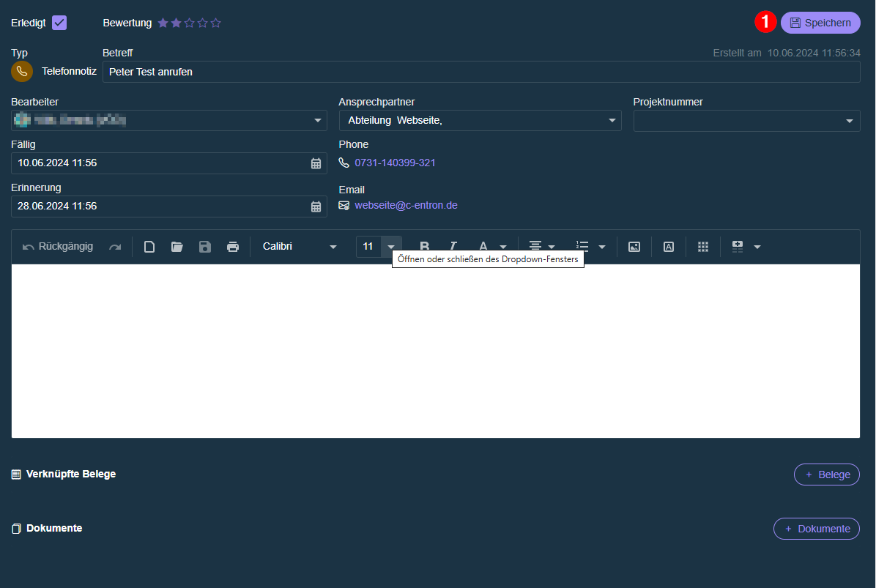Open the Calibri font family dropdown
Image resolution: width=876 pixels, height=588 pixels.
click(333, 247)
